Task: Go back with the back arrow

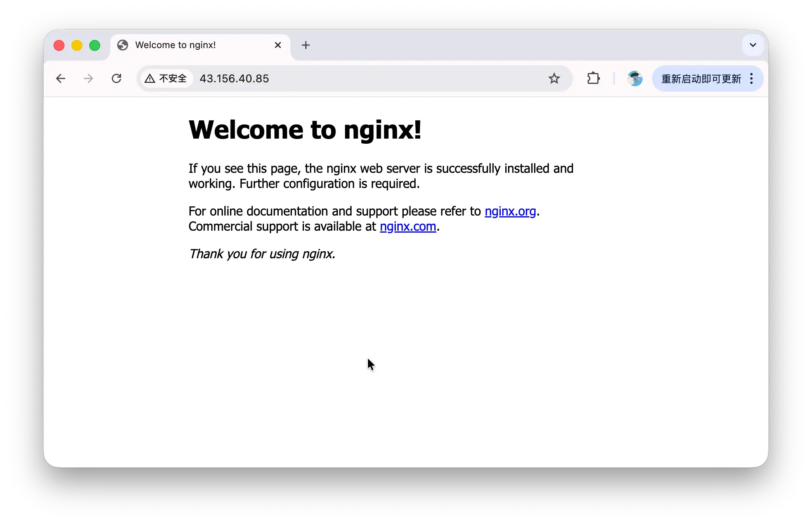Action: 61,79
